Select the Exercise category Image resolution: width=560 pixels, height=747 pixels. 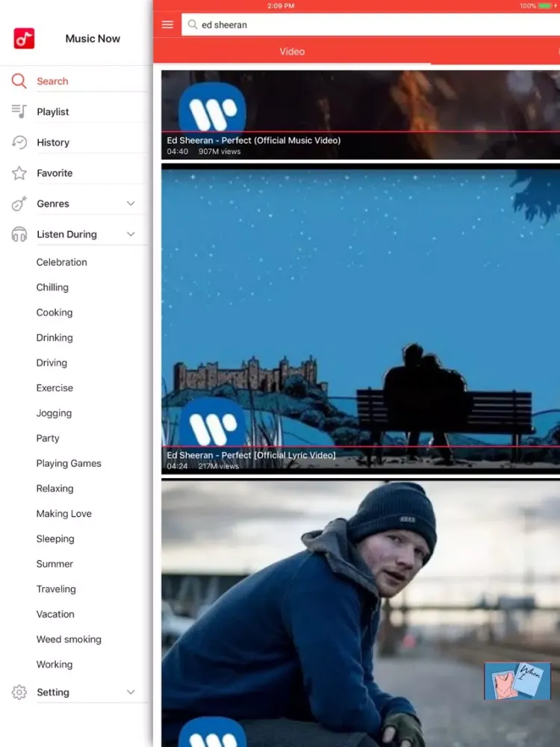click(55, 388)
